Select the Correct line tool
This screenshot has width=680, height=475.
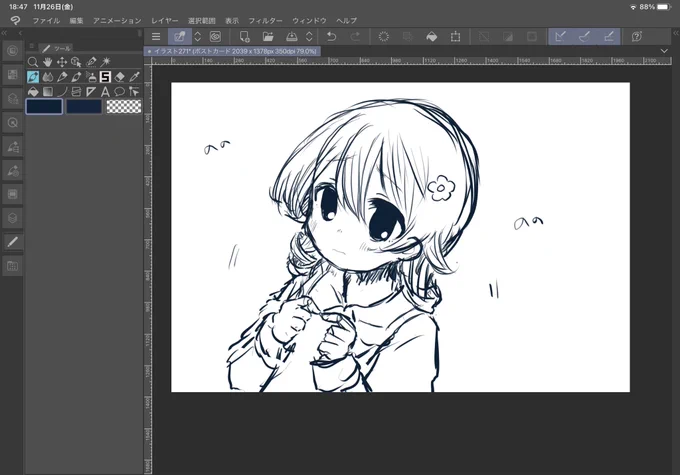click(134, 92)
